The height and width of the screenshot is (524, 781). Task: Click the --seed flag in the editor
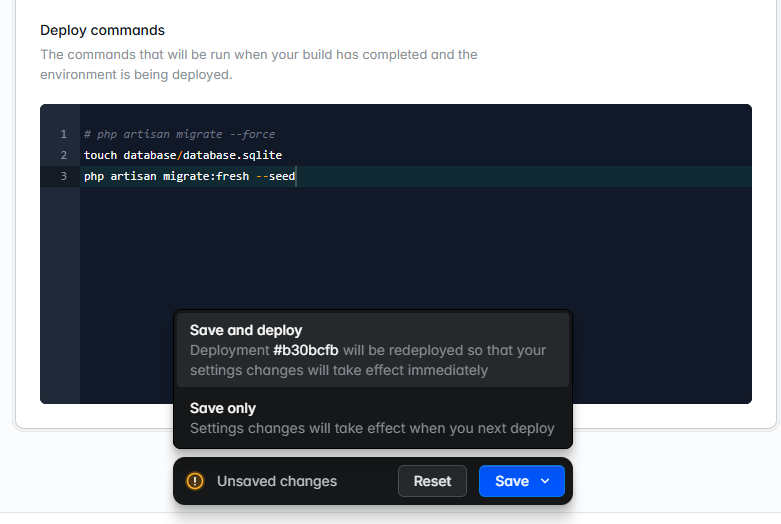pyautogui.click(x=275, y=176)
